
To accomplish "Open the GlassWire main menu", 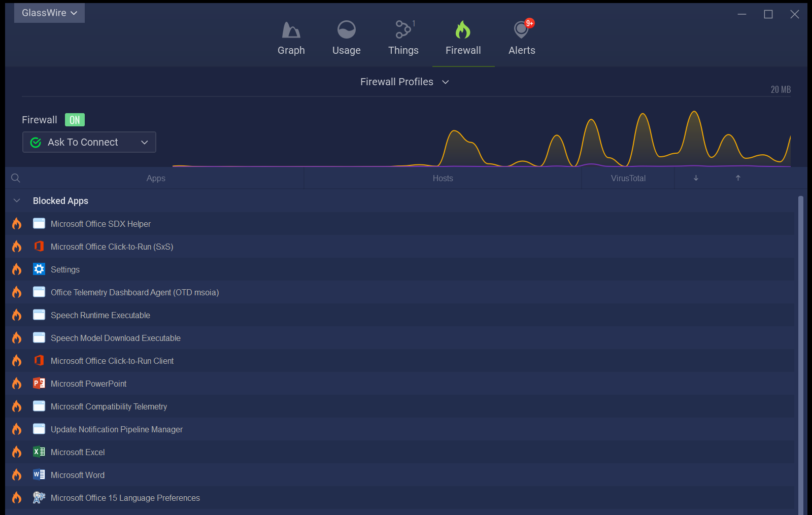I will click(49, 13).
